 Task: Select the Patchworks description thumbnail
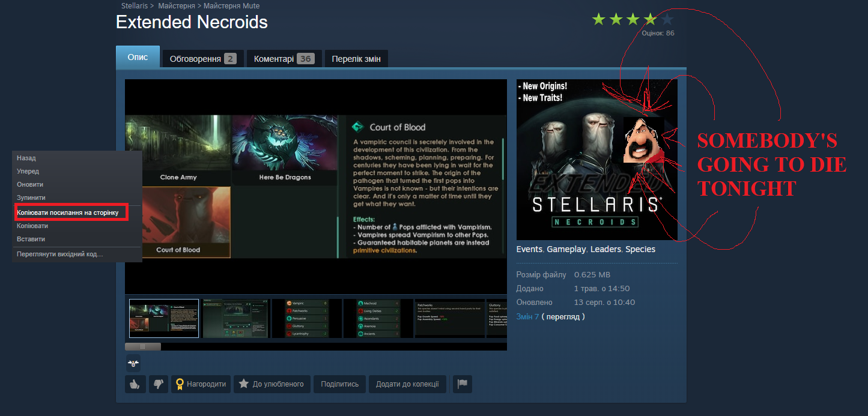450,318
